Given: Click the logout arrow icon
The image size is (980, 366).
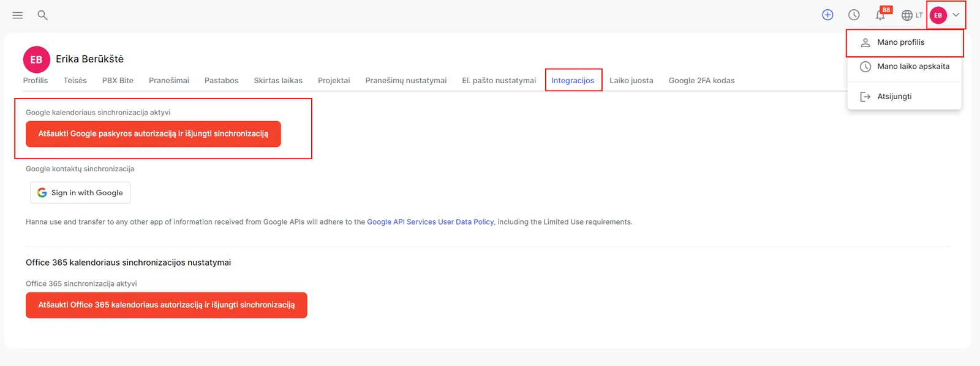Looking at the screenshot, I should (x=865, y=97).
